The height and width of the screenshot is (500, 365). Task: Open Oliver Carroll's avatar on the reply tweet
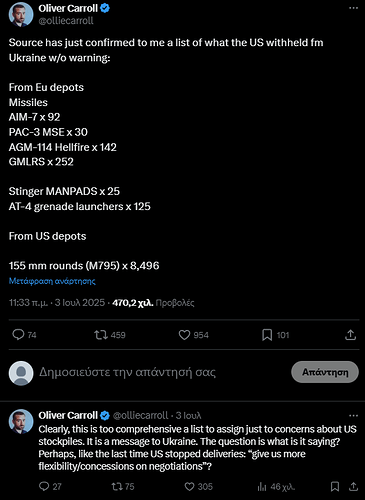(21, 421)
